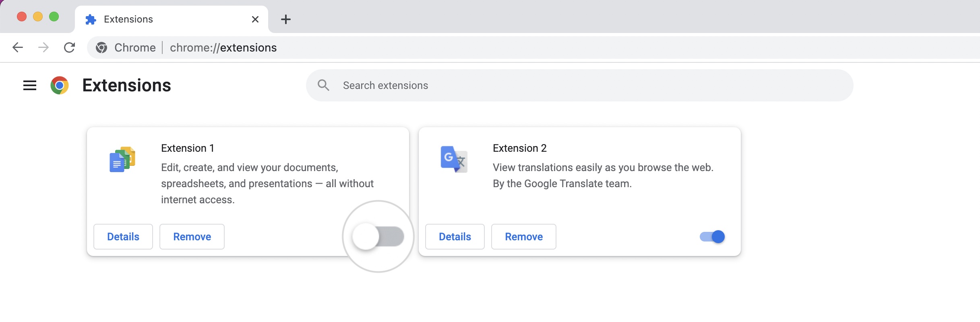Click the yellow minimize window button
Screen dimensions: 980x322
[38, 17]
